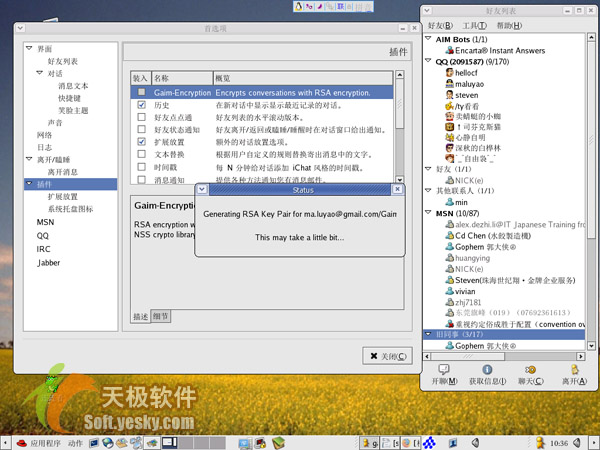Uncheck the 历史 history plugin

[x=142, y=105]
